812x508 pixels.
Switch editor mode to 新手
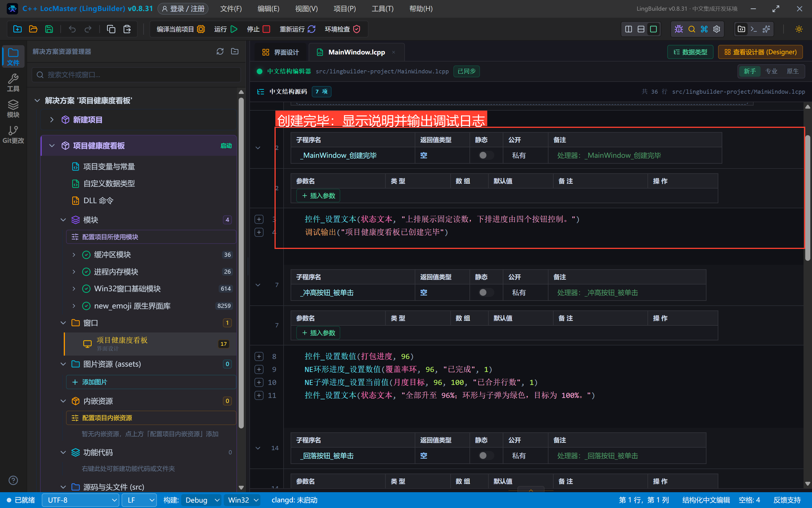tap(750, 71)
